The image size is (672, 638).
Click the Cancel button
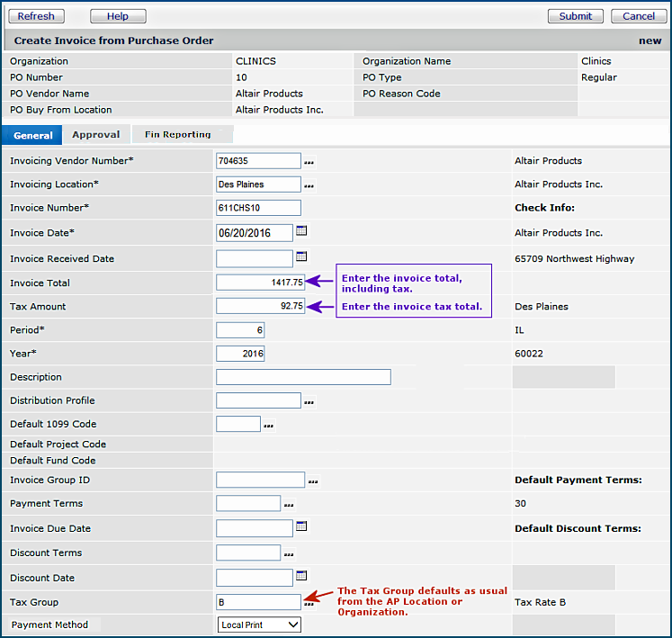click(x=639, y=16)
